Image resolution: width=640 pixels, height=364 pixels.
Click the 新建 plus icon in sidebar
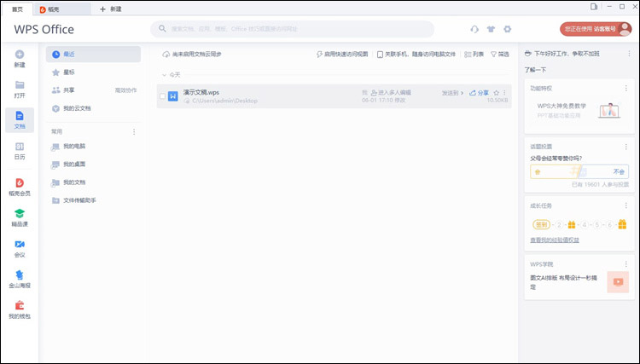pyautogui.click(x=20, y=55)
